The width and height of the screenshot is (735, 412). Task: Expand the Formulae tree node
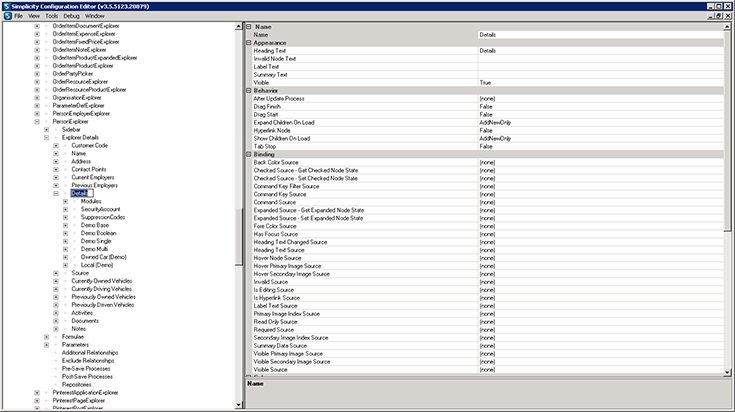[47, 337]
